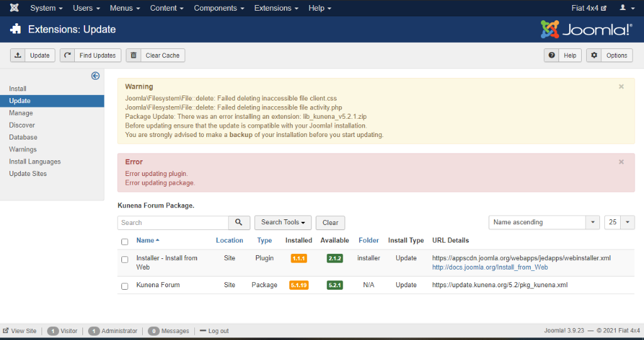Click the puzzle-piece Extensions header icon
Screen dimensions: 644x340
click(x=16, y=29)
